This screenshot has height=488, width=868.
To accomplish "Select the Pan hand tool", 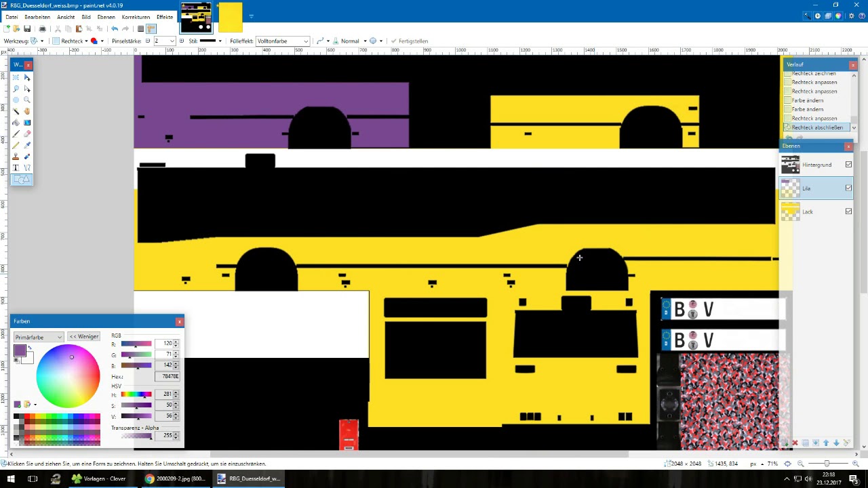I will [x=27, y=111].
